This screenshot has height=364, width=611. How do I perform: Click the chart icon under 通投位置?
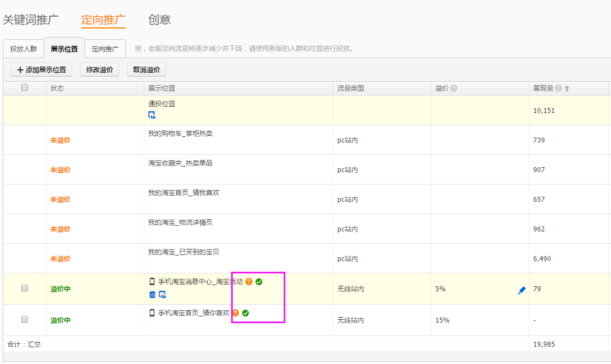point(152,115)
